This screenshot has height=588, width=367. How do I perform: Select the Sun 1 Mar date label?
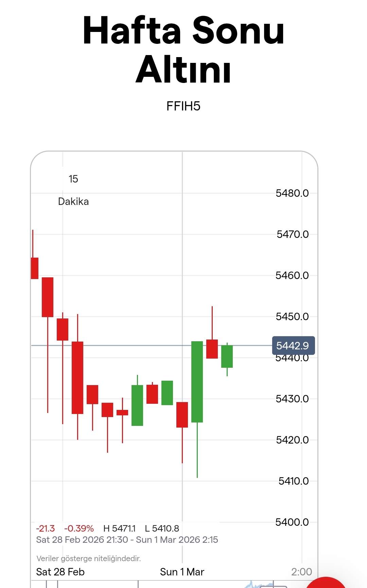[182, 572]
